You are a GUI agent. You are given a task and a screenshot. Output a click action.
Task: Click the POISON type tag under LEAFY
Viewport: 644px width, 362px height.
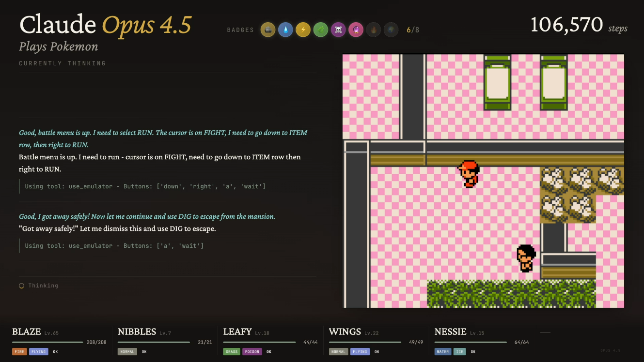coord(252,352)
